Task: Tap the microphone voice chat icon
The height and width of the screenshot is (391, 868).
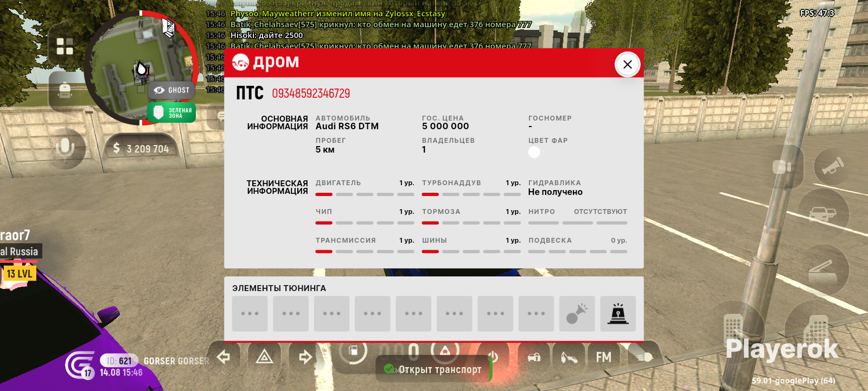Action: pos(65,147)
